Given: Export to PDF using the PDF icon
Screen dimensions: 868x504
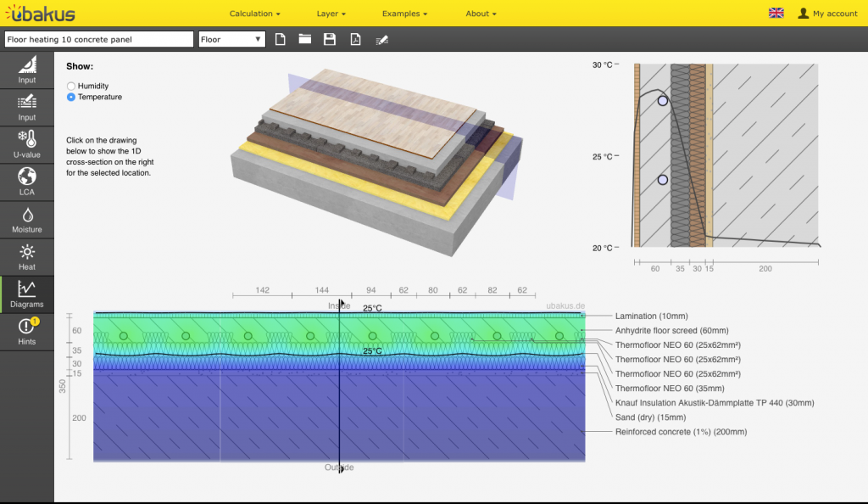Looking at the screenshot, I should [356, 39].
